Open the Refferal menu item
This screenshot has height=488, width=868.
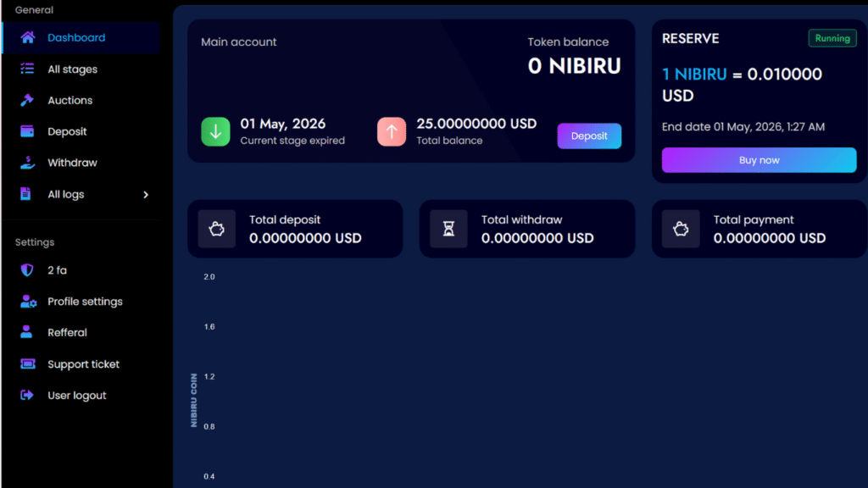[67, 333]
